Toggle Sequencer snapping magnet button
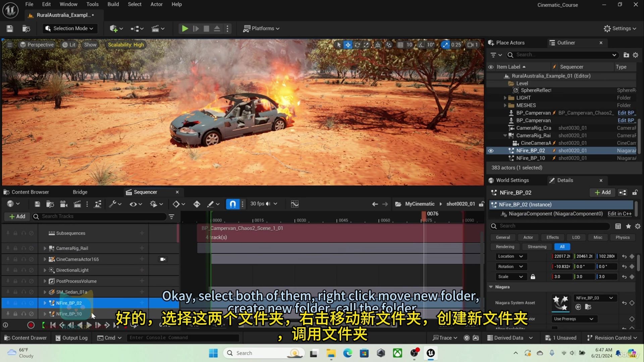The height and width of the screenshot is (362, 644). (233, 204)
